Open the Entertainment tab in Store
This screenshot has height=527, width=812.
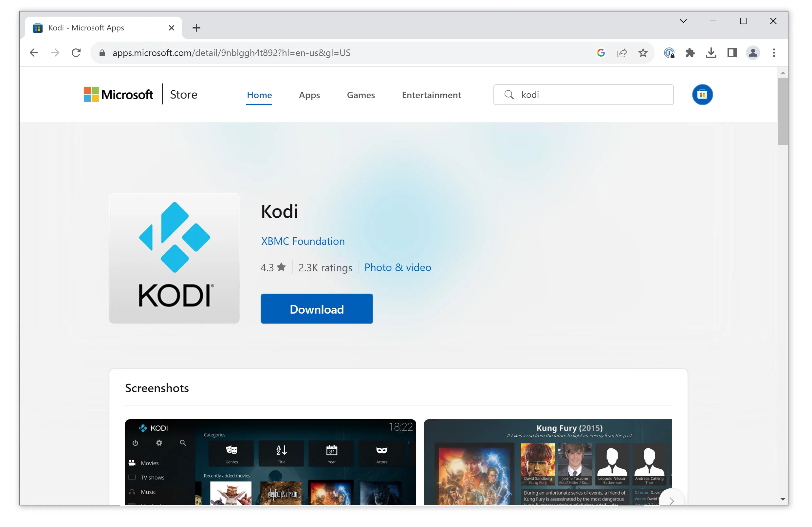[431, 95]
